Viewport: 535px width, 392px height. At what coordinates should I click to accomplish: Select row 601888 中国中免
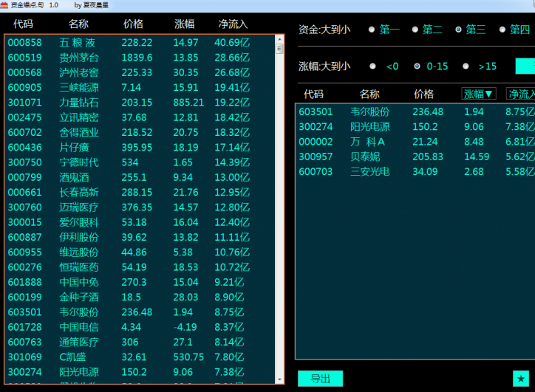[140, 283]
